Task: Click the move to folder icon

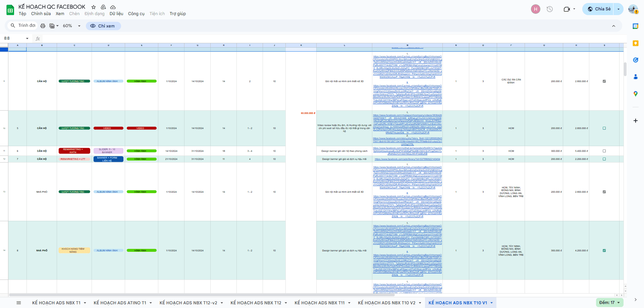Action: click(x=103, y=7)
